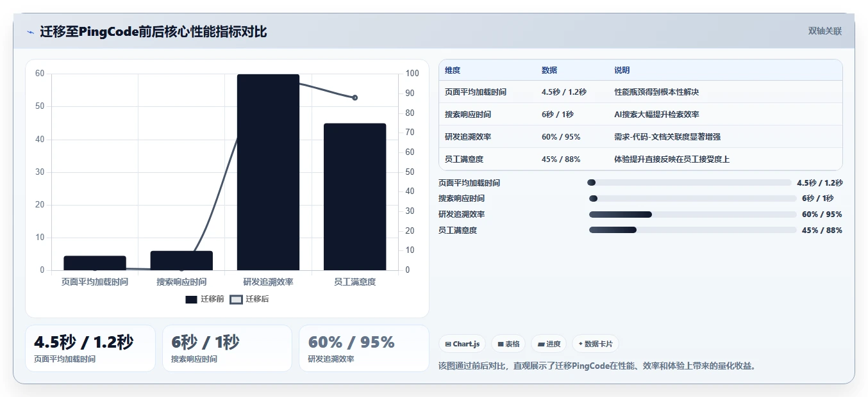The image size is (868, 397).
Task: Click 性能瓶颈得到根本性解决 description cell
Action: click(656, 92)
